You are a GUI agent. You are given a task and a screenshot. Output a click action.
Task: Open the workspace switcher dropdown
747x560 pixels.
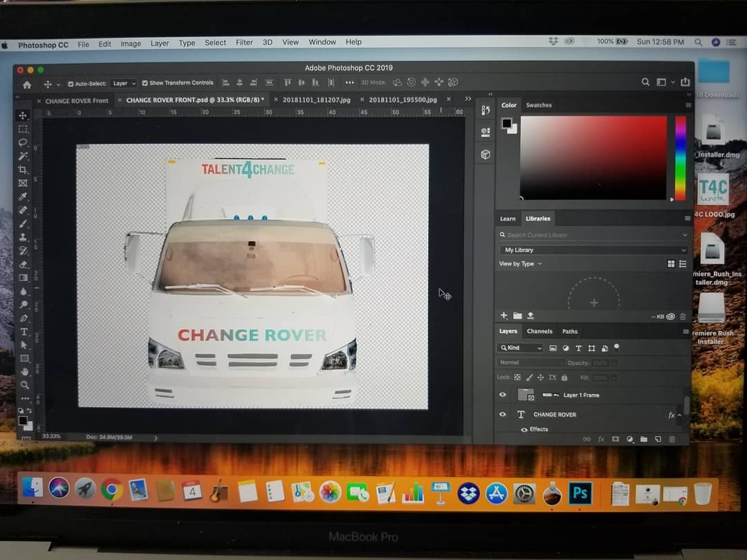click(x=665, y=82)
